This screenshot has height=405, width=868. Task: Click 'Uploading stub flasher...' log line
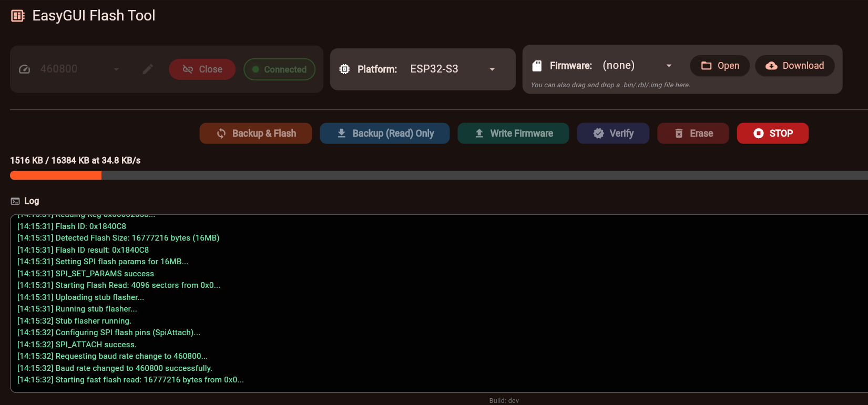click(80, 297)
